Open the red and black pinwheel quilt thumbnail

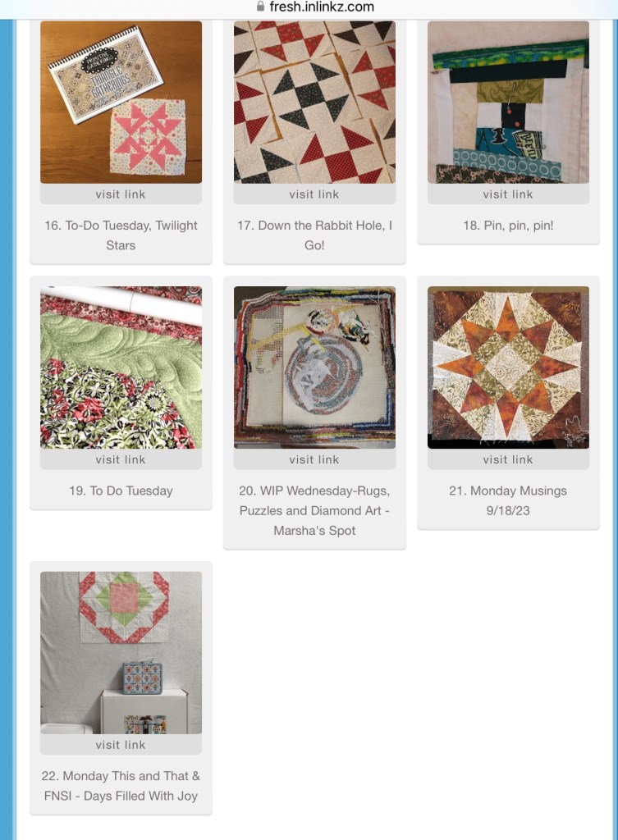tap(314, 103)
